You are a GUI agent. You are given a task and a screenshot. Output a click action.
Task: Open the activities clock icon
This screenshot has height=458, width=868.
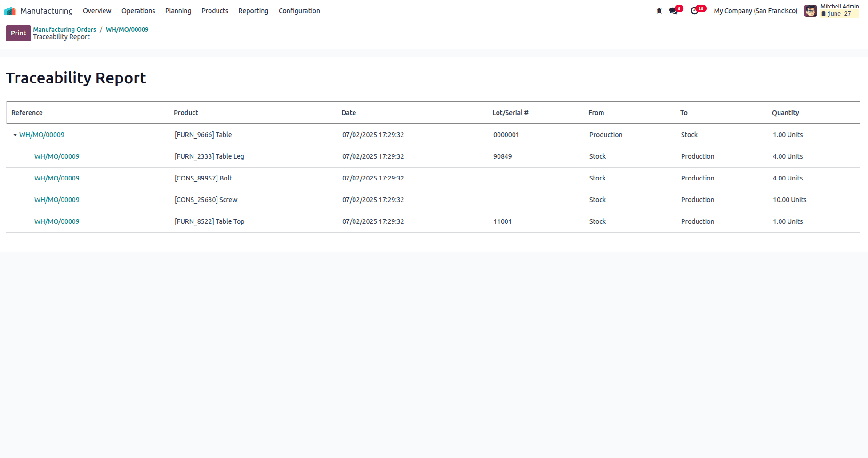pyautogui.click(x=694, y=11)
